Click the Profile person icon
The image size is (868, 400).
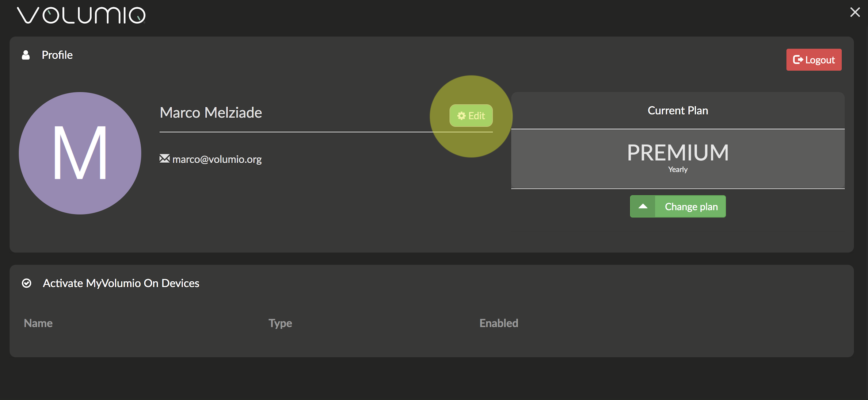26,55
